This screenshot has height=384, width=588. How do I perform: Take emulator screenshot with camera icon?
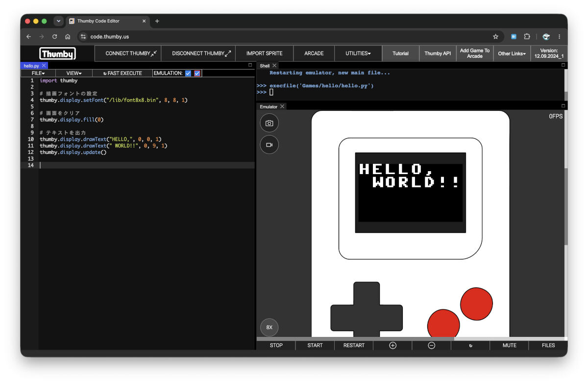point(269,123)
